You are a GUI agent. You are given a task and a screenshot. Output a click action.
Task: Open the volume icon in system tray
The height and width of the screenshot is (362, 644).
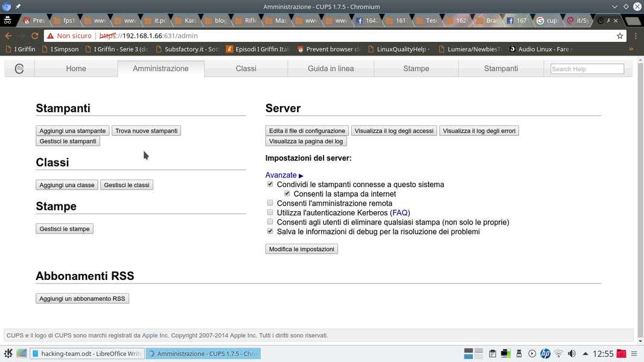pyautogui.click(x=572, y=354)
